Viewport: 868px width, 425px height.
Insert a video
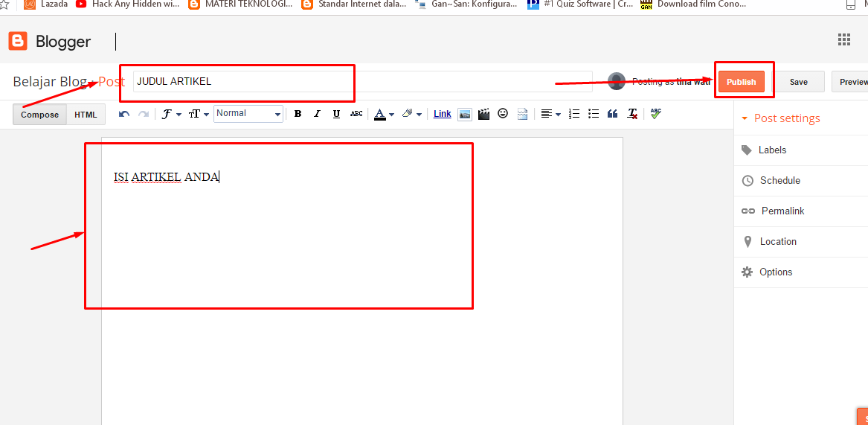pyautogui.click(x=483, y=114)
